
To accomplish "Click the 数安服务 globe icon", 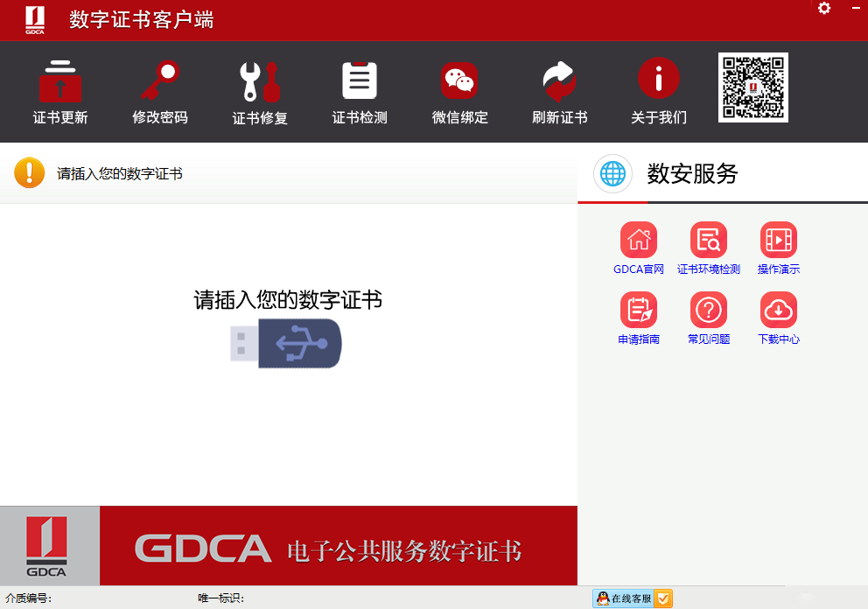I will [x=612, y=174].
